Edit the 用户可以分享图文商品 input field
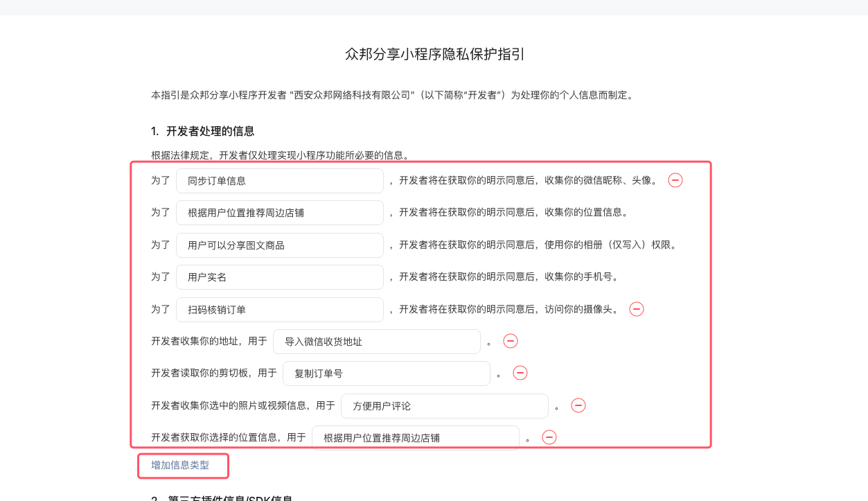This screenshot has width=868, height=501. [x=280, y=245]
